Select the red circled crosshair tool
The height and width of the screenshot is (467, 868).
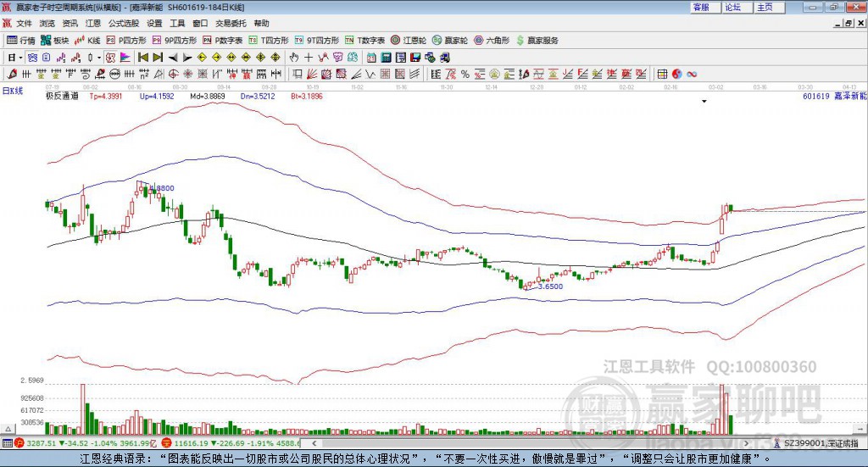coord(173,74)
